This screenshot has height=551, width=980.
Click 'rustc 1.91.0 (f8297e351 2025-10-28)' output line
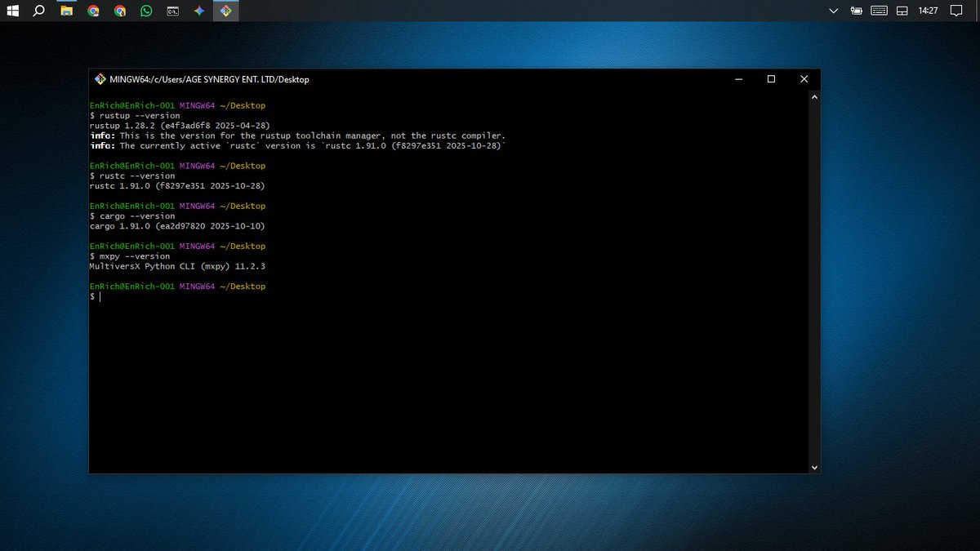tap(177, 185)
